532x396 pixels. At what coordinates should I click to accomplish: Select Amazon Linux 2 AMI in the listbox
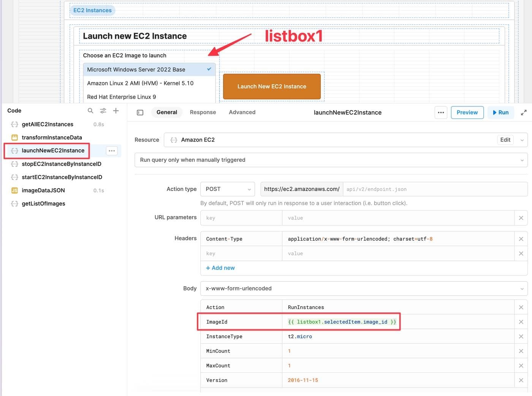pyautogui.click(x=140, y=83)
